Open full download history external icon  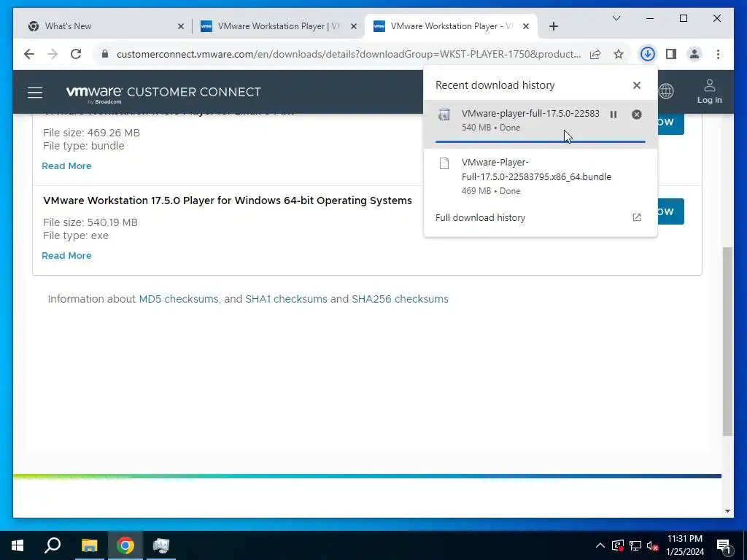click(636, 217)
